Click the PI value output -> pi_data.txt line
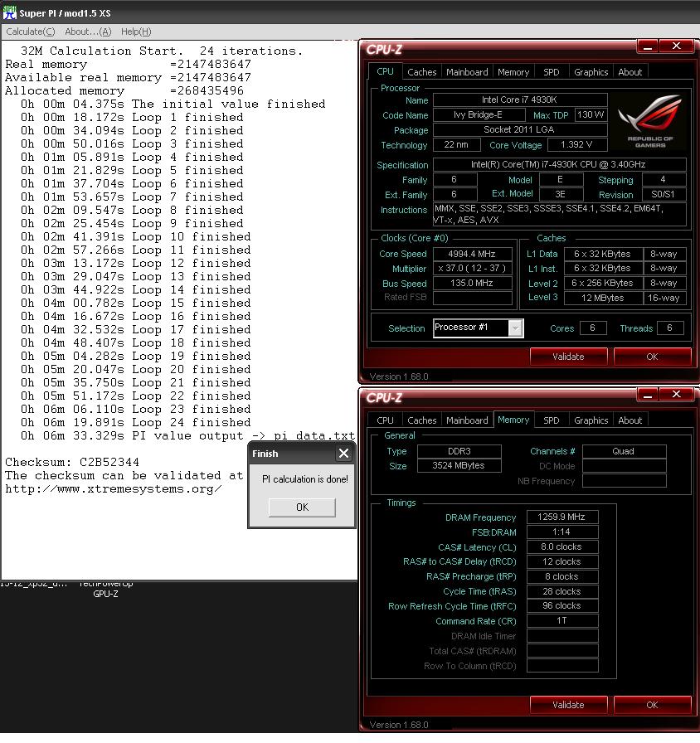This screenshot has height=743, width=700. 187,435
